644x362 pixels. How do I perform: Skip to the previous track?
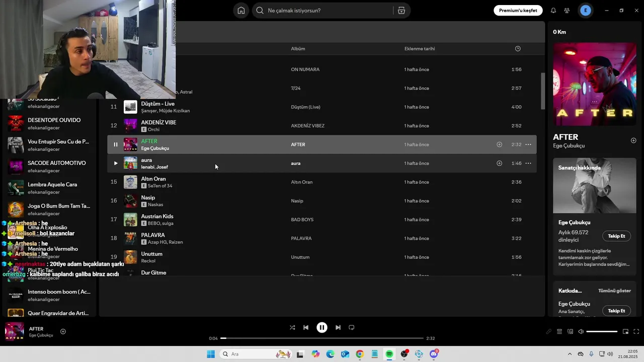tap(306, 327)
